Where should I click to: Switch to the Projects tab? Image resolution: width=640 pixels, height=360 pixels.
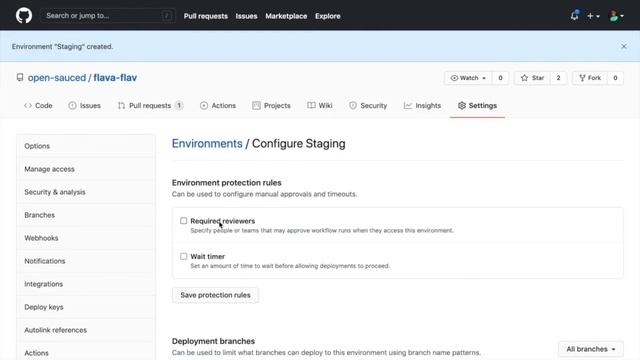[x=271, y=105]
